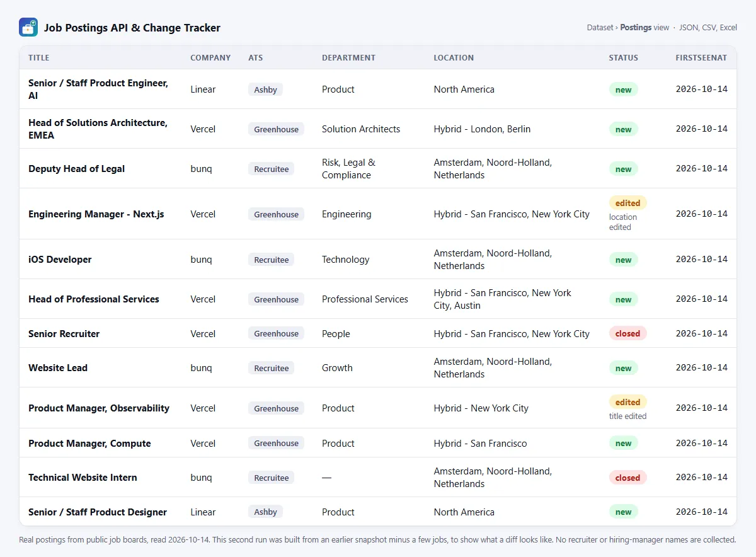Select the 'Senior Recruiter' title

64,334
